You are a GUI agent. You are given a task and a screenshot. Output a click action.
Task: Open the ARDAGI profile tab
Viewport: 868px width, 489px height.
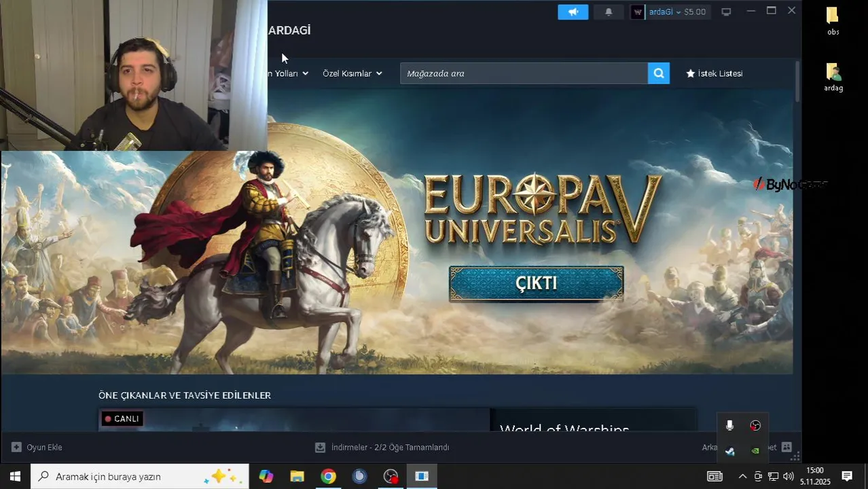(289, 31)
